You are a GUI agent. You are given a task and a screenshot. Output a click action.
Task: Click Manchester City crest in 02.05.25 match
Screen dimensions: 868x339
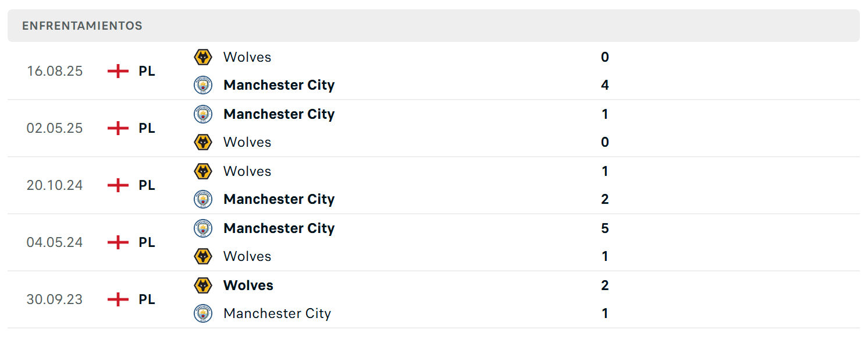(202, 114)
